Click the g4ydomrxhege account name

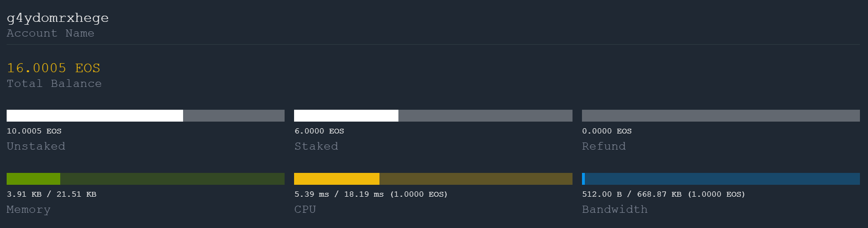click(57, 19)
